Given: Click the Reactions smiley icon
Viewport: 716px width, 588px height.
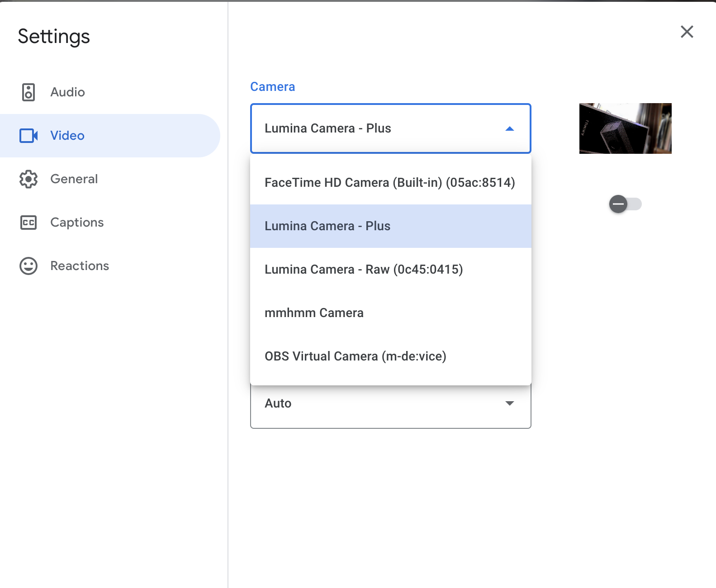Looking at the screenshot, I should coord(28,266).
